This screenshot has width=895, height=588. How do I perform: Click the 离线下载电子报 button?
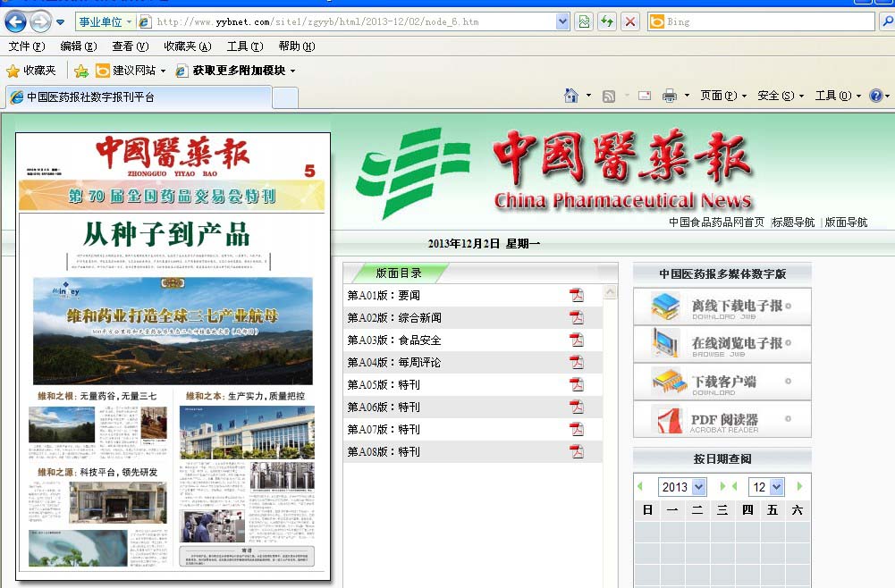point(722,307)
